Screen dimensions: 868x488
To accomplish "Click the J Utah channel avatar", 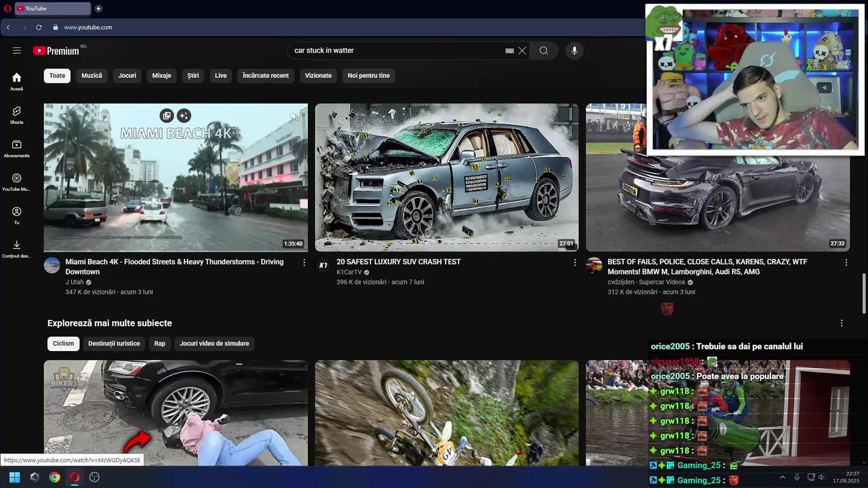I will point(52,265).
